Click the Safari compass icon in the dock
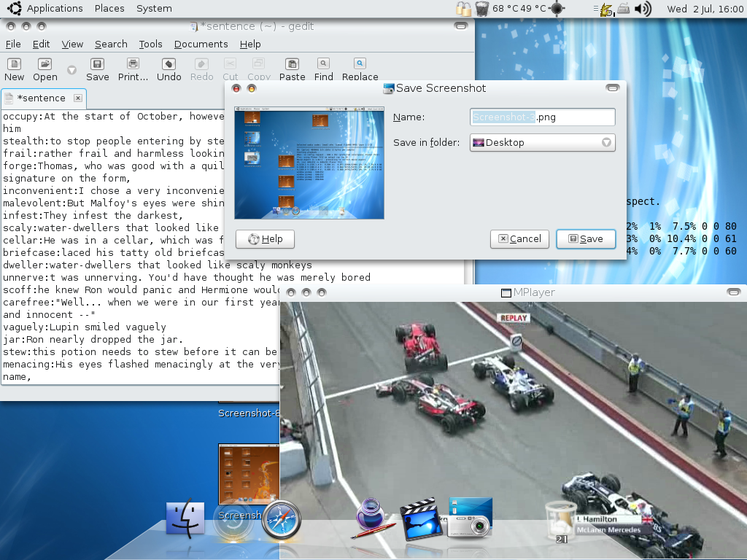This screenshot has height=560, width=747. [x=282, y=520]
